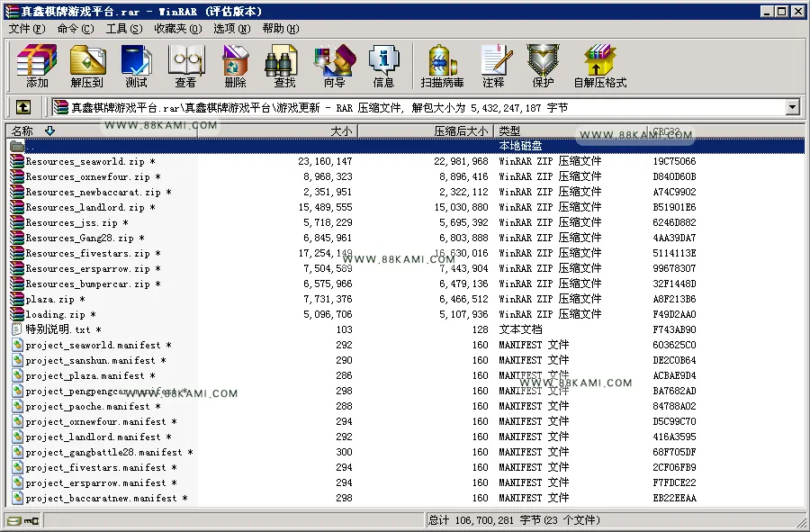Select project_sanshun.manifest row
Viewport: 810px width, 532px height.
(406, 360)
